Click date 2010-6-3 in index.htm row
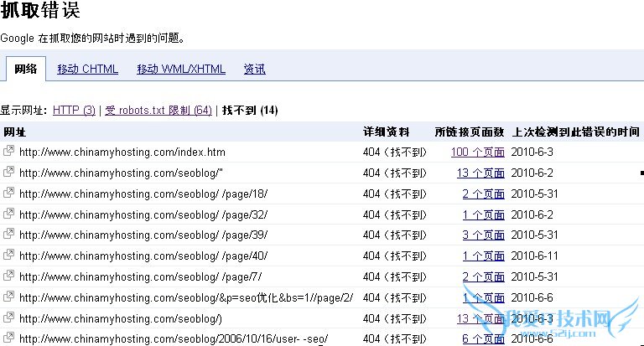 pos(532,152)
